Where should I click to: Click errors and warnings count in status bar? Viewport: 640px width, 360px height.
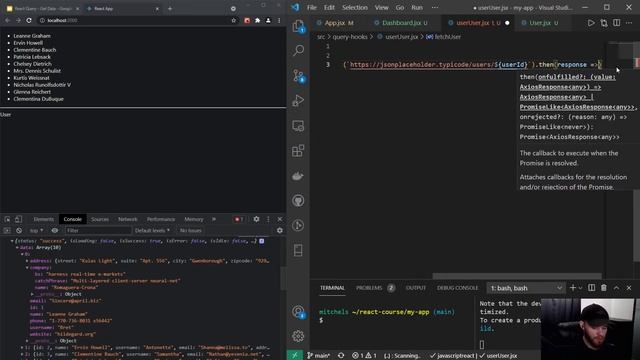tap(364, 356)
